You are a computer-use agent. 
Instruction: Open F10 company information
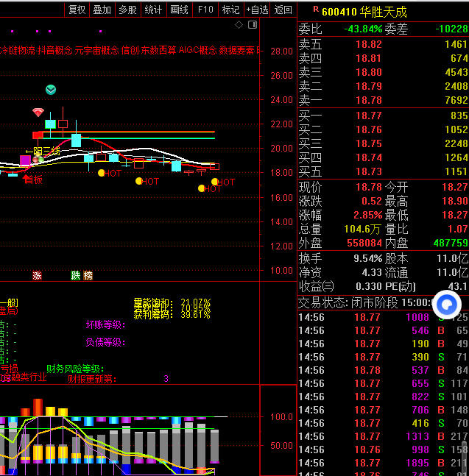[205, 10]
